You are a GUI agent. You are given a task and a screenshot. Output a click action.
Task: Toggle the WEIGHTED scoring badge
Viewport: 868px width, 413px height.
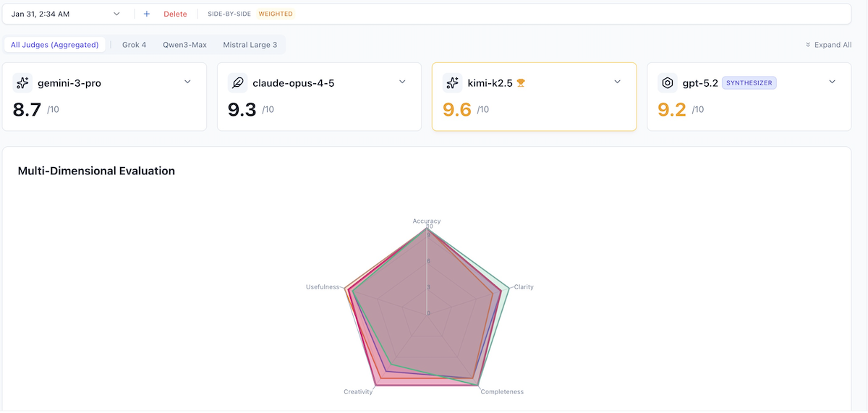coord(276,14)
